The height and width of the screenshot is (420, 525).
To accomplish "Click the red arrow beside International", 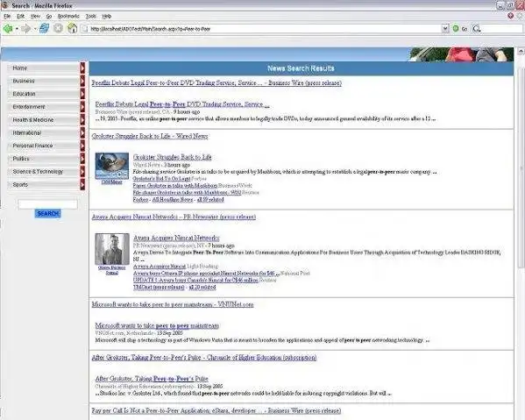I will point(82,132).
